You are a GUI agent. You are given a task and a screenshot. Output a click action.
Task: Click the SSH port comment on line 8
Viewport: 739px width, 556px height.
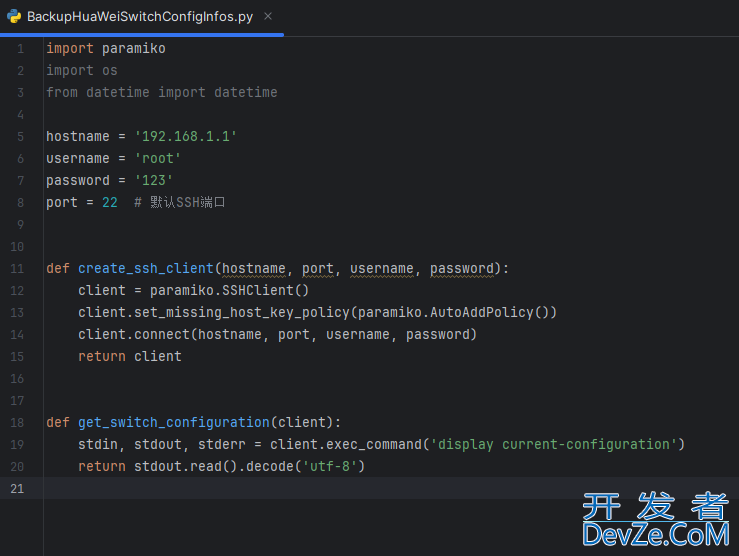pos(180,203)
